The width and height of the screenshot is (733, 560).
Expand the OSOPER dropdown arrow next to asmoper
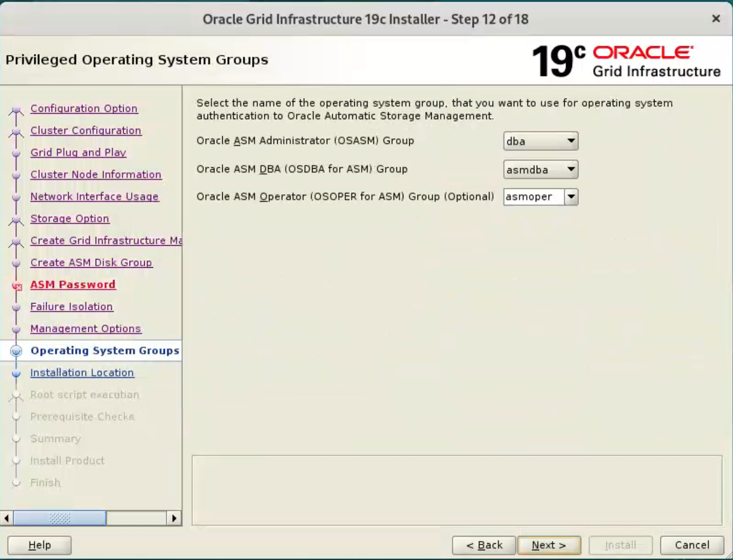coord(571,197)
